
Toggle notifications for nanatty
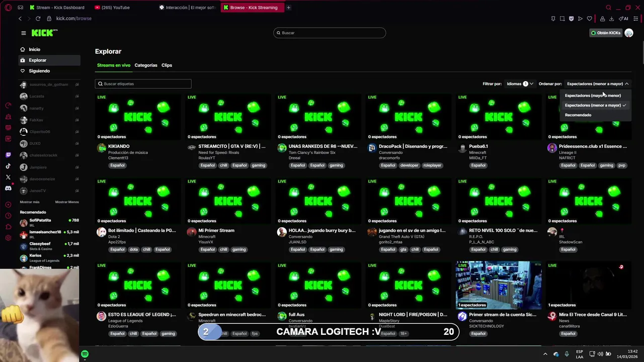click(77, 108)
